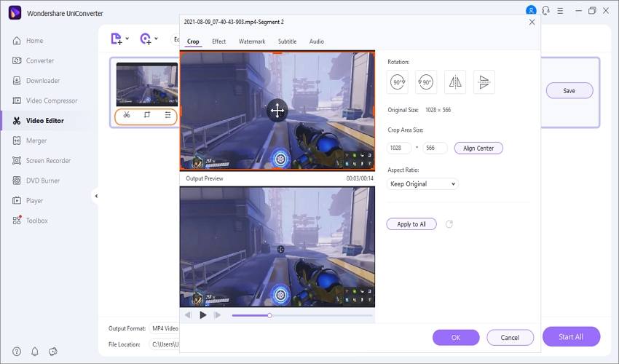The width and height of the screenshot is (619, 364).
Task: Open DVD Burner section
Action: (x=36, y=181)
